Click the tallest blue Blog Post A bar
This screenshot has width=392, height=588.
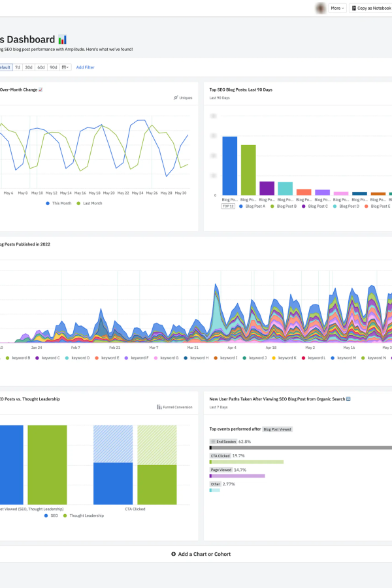(229, 166)
